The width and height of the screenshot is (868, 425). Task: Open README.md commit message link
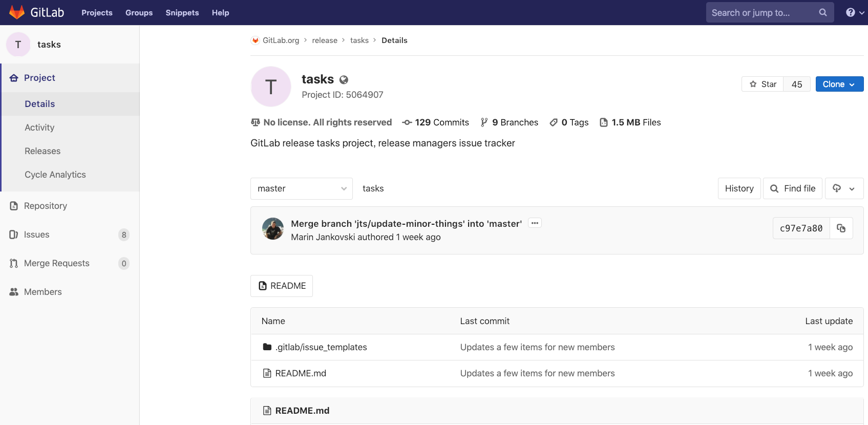click(x=537, y=373)
